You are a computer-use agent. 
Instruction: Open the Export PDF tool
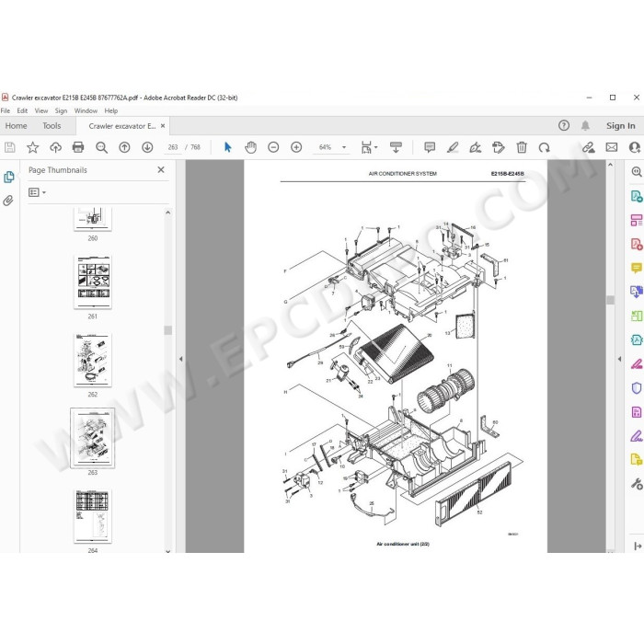[637, 196]
